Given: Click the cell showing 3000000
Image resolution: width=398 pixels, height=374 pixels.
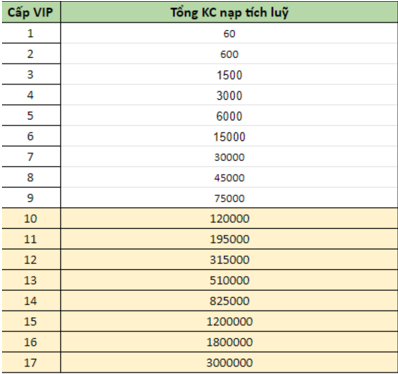Looking at the screenshot, I should (229, 363).
